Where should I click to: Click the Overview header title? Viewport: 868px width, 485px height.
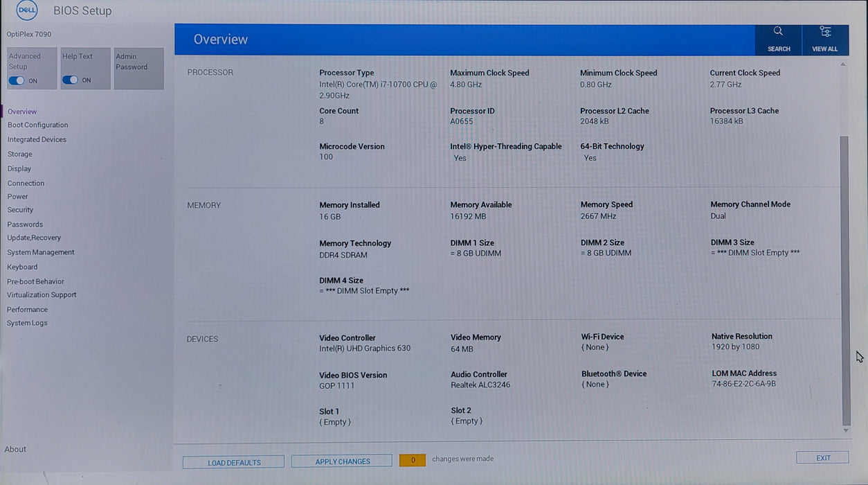pyautogui.click(x=220, y=39)
